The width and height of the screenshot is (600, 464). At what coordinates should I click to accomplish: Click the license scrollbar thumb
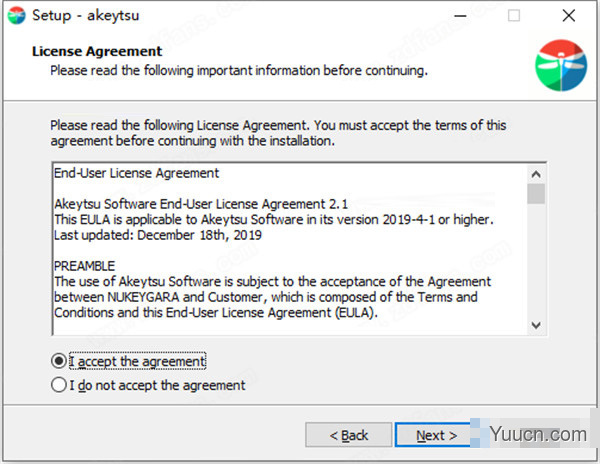(x=536, y=194)
